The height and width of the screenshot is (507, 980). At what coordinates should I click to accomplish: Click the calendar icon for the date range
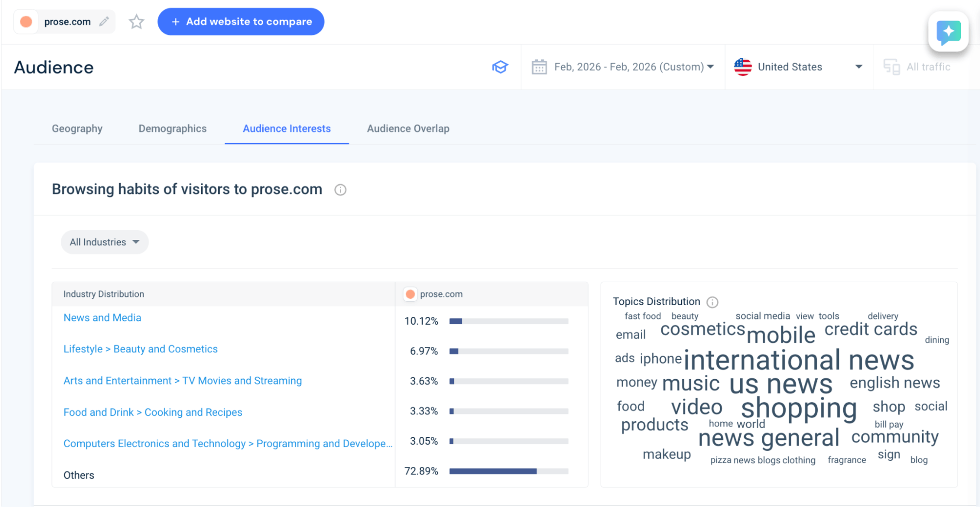tap(539, 67)
